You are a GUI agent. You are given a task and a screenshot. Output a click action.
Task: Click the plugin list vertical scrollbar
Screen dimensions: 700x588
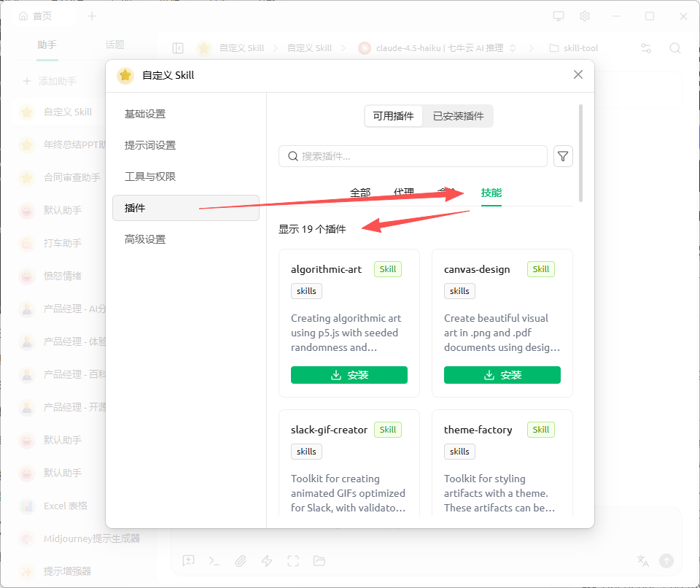(x=580, y=153)
